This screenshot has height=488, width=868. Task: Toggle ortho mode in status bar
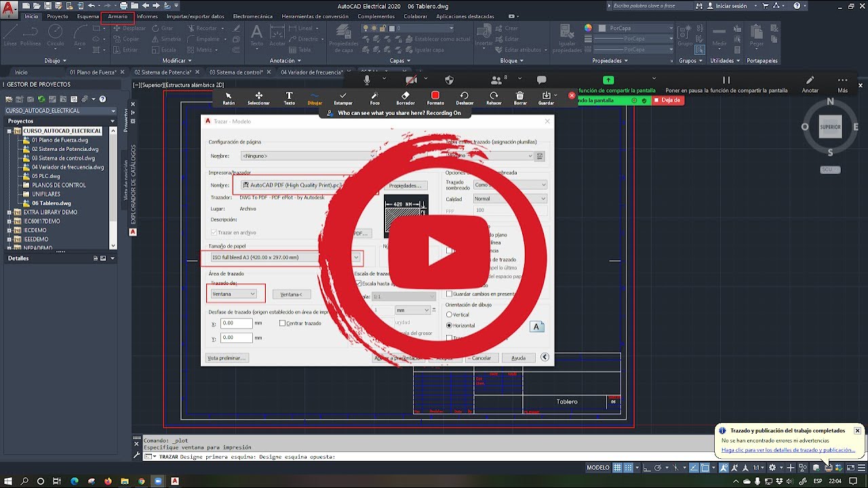pyautogui.click(x=648, y=468)
